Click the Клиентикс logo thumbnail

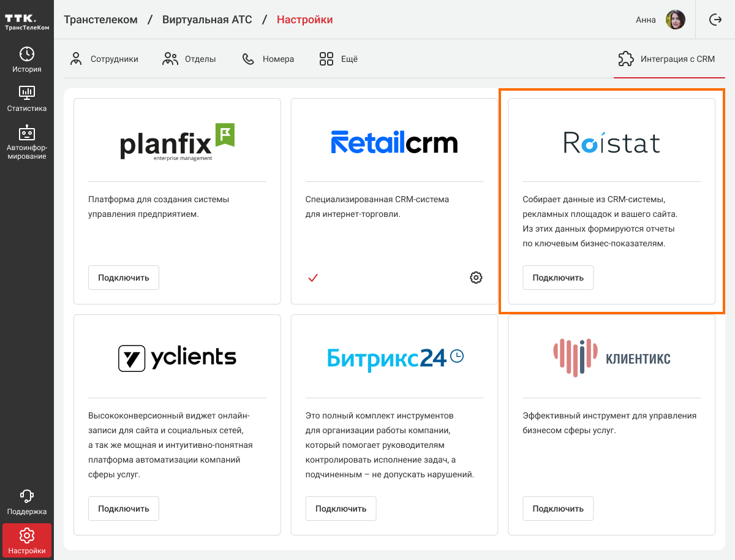pos(611,358)
